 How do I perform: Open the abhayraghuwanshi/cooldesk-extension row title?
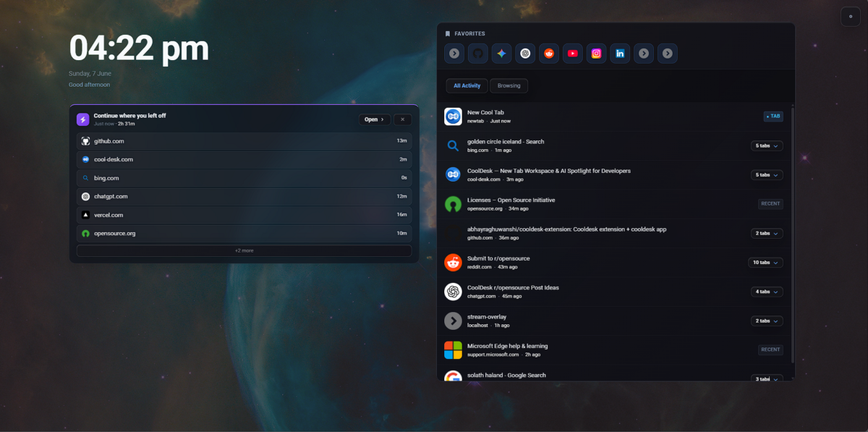click(566, 229)
